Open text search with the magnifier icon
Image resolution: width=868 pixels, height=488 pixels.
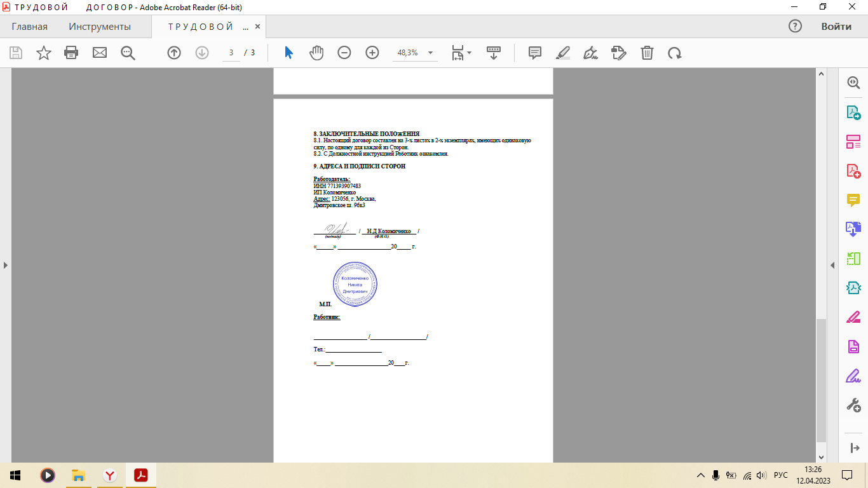[128, 53]
